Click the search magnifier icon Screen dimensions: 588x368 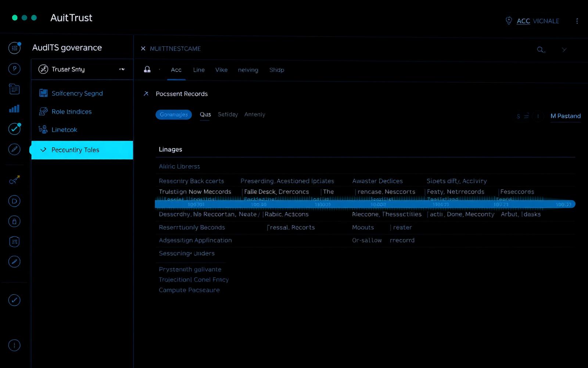pos(541,50)
